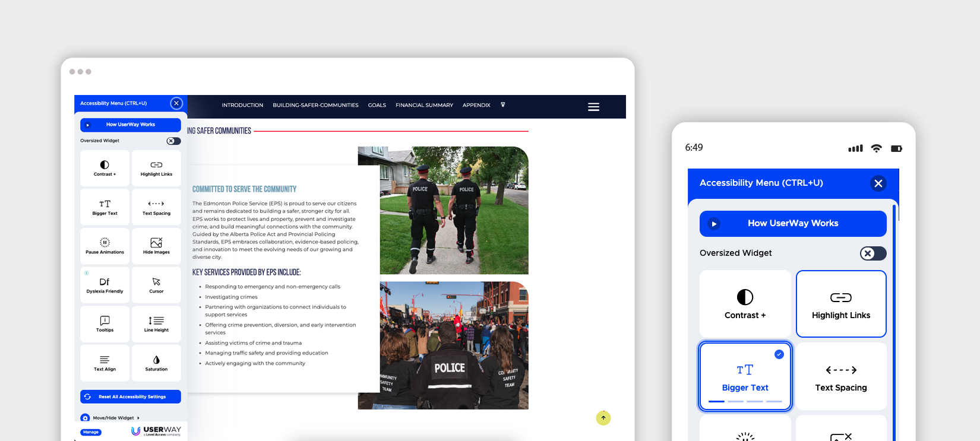Screen dimensions: 980x441
Task: Click the mobile battery status icon
Action: pyautogui.click(x=896, y=149)
